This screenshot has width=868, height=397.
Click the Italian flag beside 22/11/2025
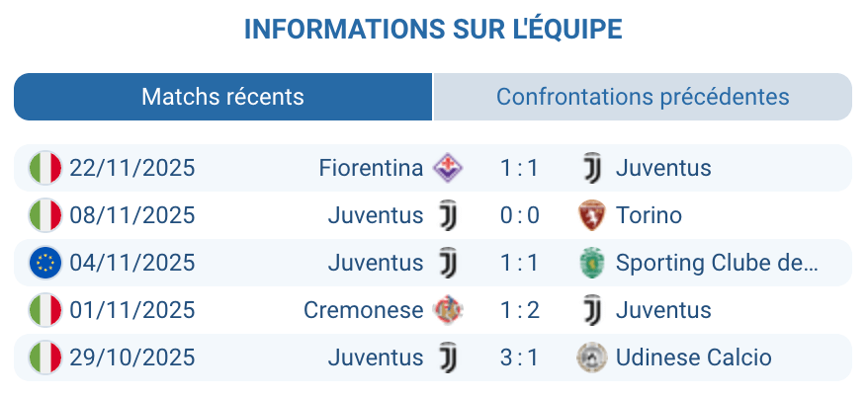[x=45, y=168]
